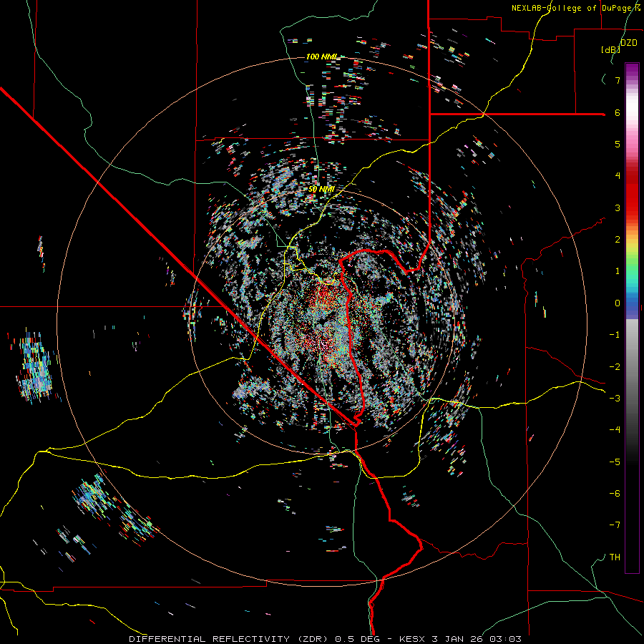Click the positive 2 value on color scale
The width and height of the screenshot is (644, 644).
618,240
